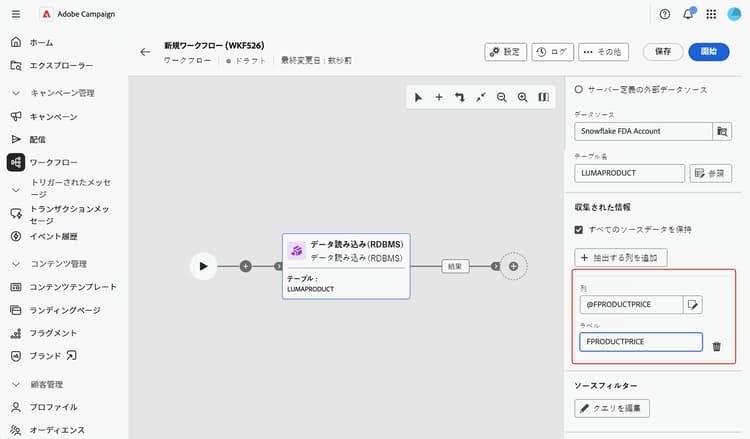The image size is (750, 439).
Task: Open the app switcher grid
Action: [711, 14]
